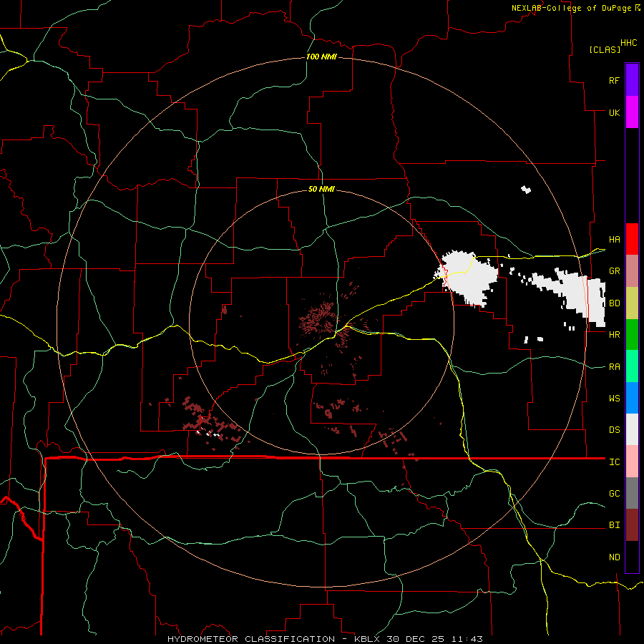Click the large white dry snow echo
The height and width of the screenshot is (644, 644).
[x=468, y=277]
